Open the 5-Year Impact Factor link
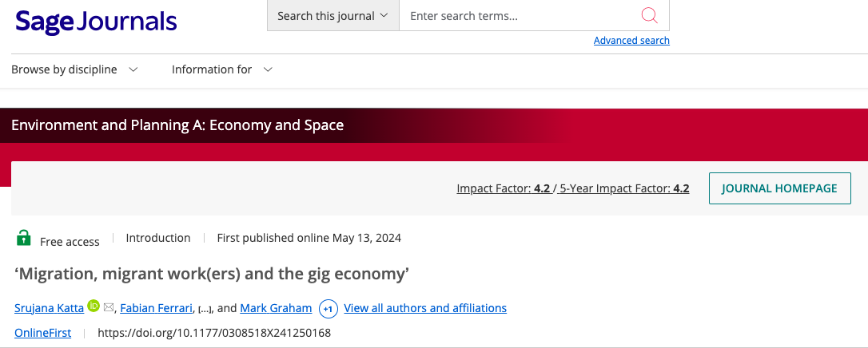868x348 pixels. 624,189
